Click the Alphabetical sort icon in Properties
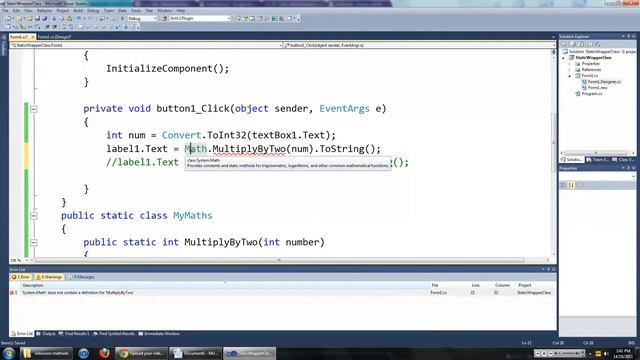The height and width of the screenshot is (360, 640). coord(571,185)
